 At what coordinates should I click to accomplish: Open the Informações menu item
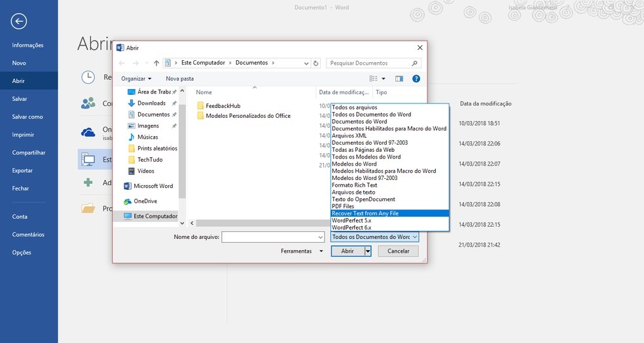[x=27, y=45]
